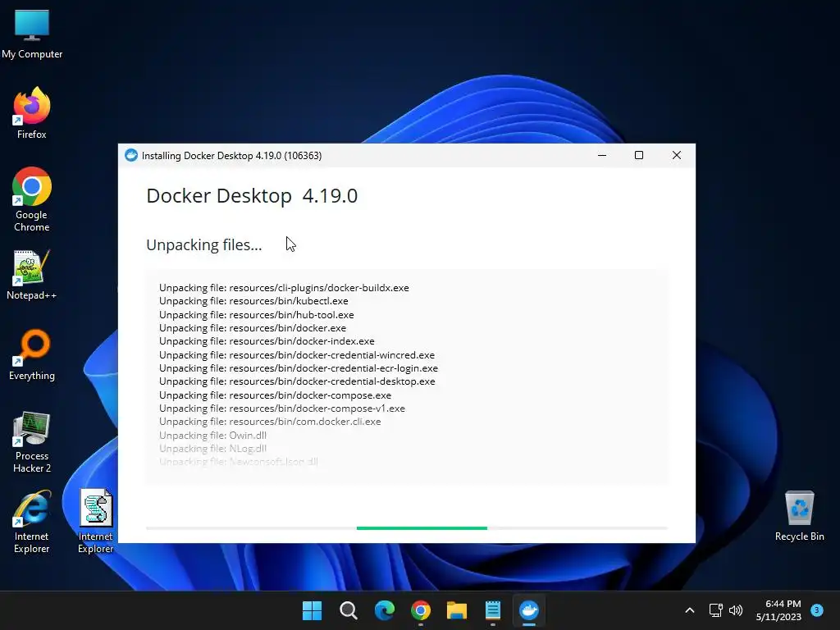Open the Google Chrome desktop shortcut
This screenshot has width=840, height=630.
32,199
